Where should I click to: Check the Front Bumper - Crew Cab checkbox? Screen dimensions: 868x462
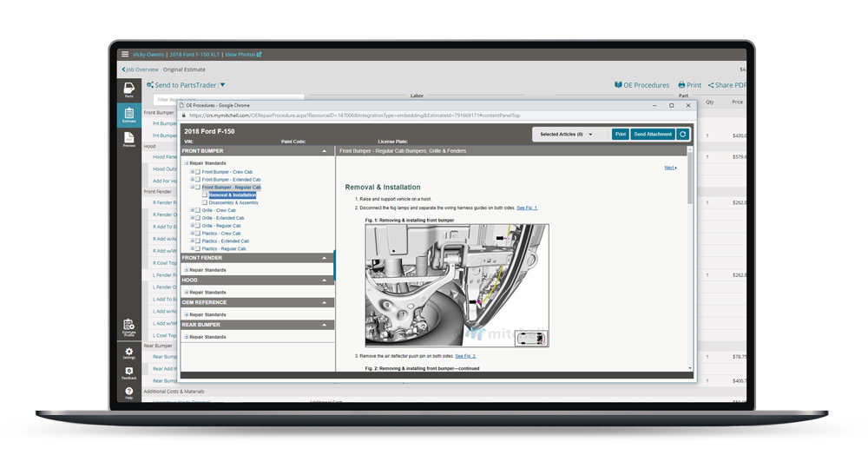(x=198, y=172)
